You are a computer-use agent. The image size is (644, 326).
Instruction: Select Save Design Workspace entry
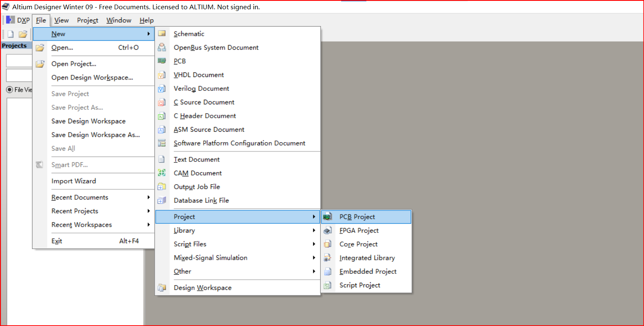click(x=94, y=121)
